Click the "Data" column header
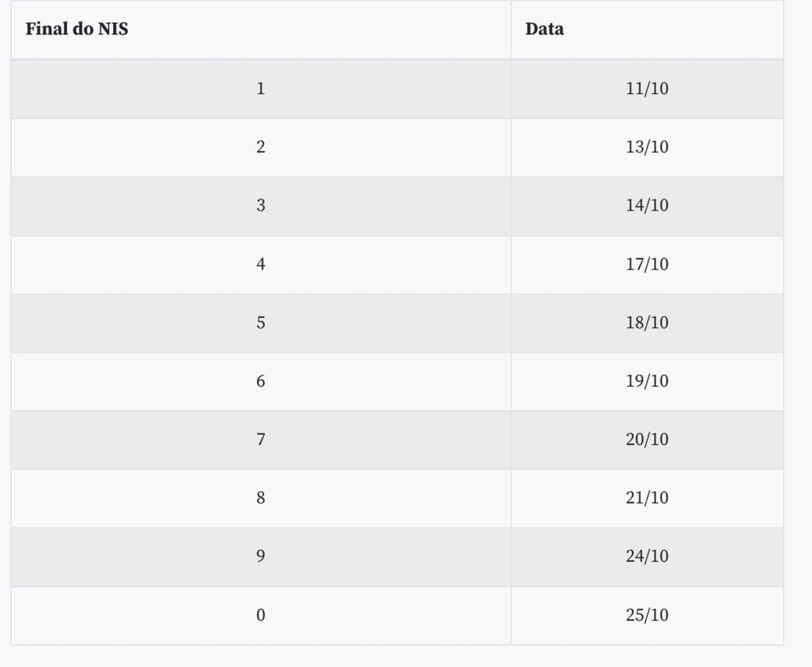Screen dimensions: 812x667 click(x=545, y=30)
